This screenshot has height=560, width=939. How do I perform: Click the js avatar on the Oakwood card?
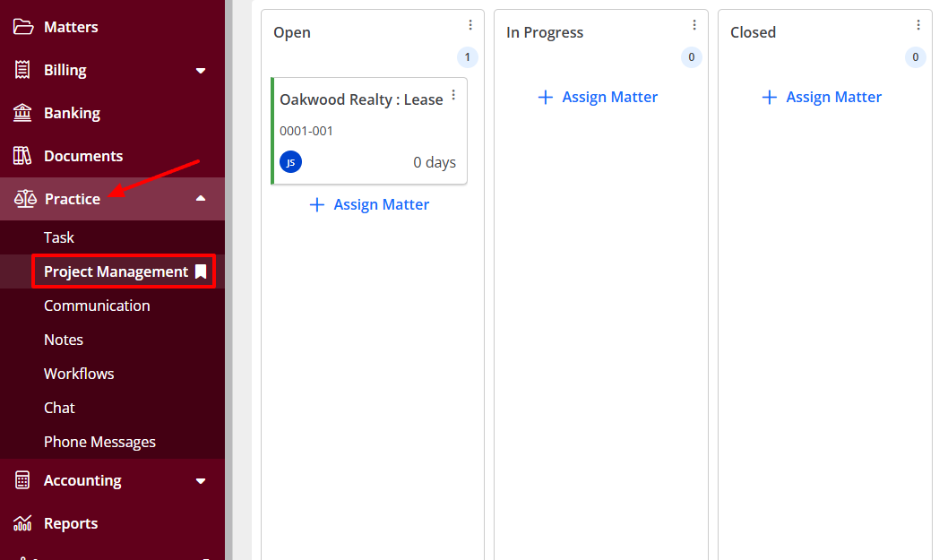[290, 162]
